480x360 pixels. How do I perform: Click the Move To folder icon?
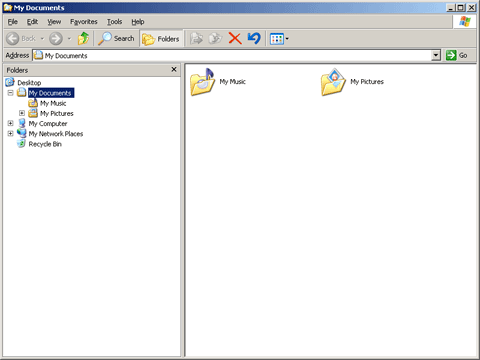196,39
